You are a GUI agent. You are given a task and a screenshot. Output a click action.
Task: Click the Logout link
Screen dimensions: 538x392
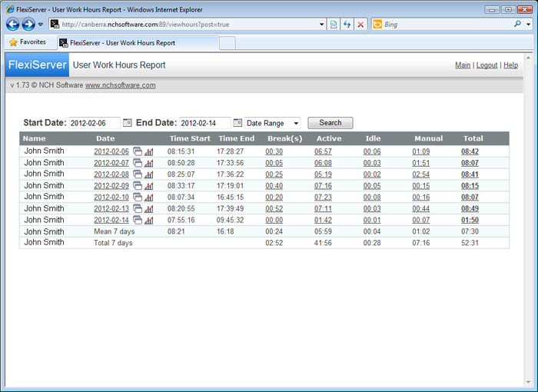(487, 65)
